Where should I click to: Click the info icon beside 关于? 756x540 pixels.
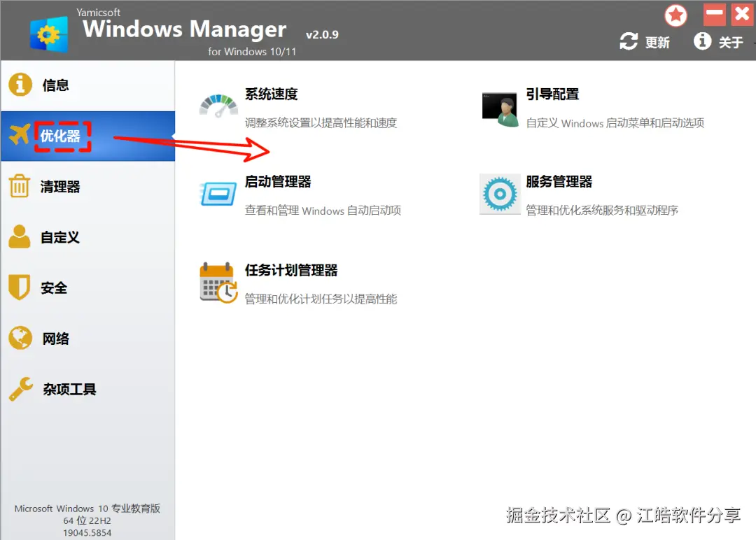(x=703, y=41)
